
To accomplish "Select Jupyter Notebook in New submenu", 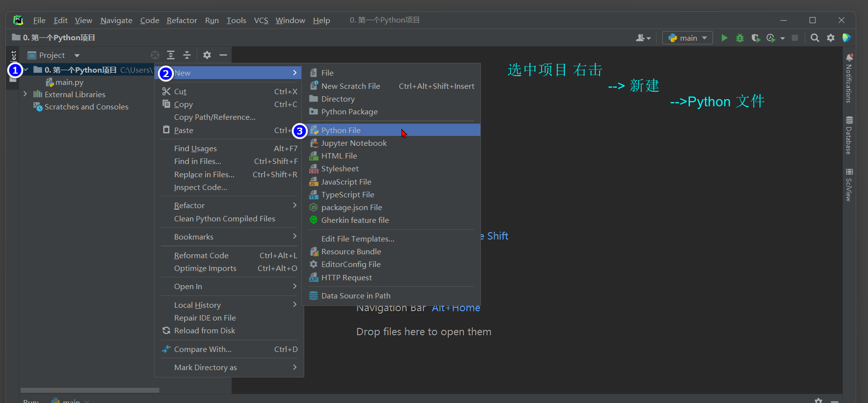I will (x=392, y=143).
